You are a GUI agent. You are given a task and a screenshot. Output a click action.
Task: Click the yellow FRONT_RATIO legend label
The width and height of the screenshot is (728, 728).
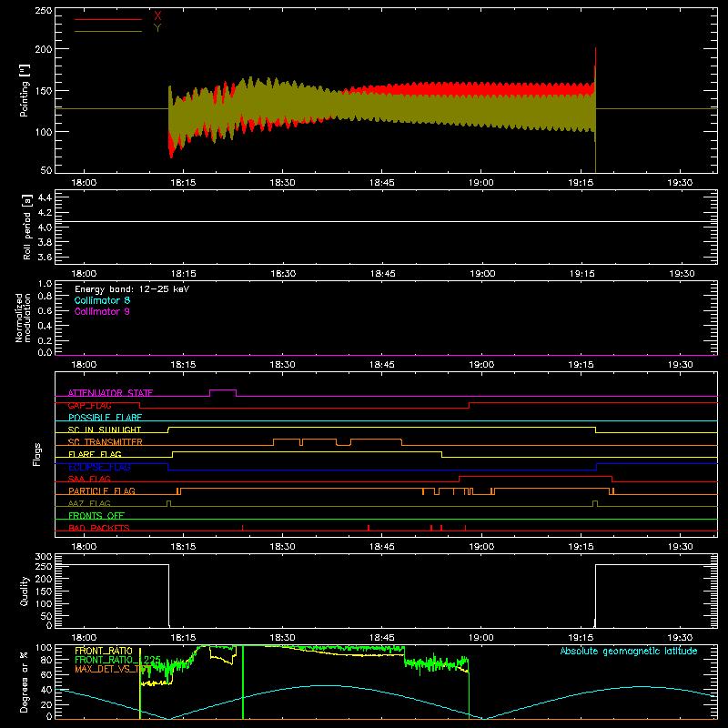point(104,651)
